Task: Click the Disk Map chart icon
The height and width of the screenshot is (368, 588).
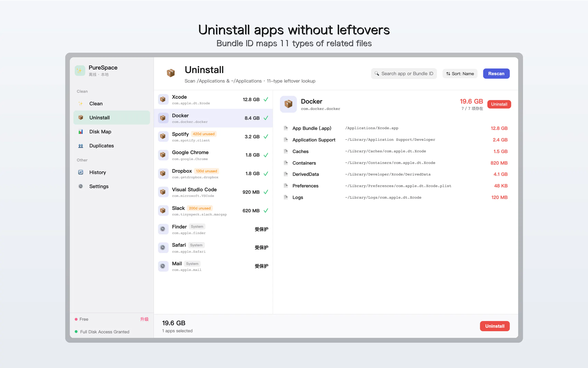Action: (81, 132)
